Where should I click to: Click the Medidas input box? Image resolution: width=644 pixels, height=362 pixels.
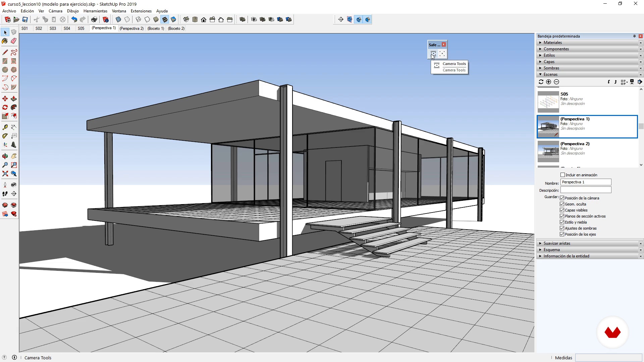(x=608, y=358)
